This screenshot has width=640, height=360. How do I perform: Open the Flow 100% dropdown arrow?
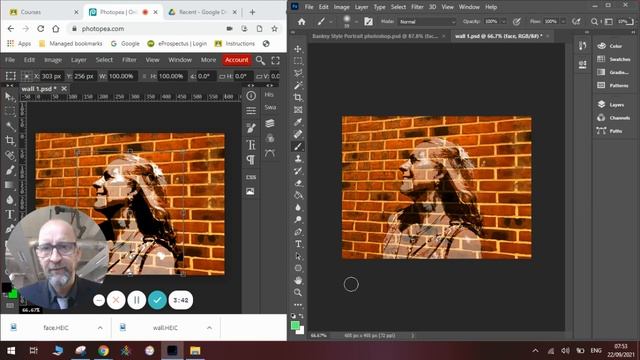563,22
